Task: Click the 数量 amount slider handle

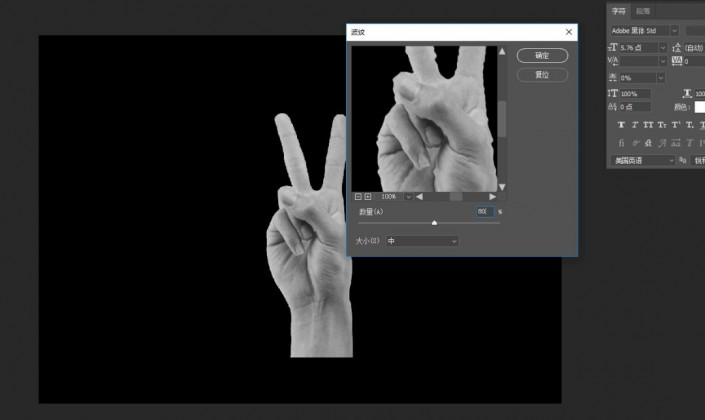Action: pyautogui.click(x=434, y=223)
